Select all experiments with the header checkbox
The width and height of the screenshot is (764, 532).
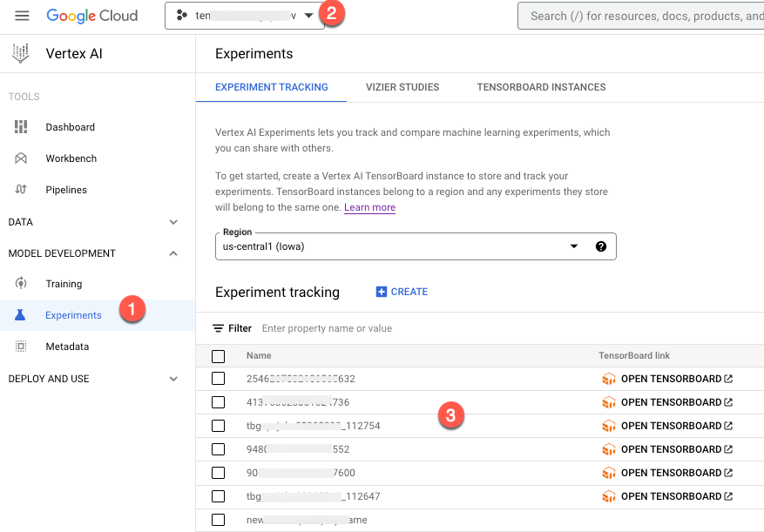[x=219, y=355]
